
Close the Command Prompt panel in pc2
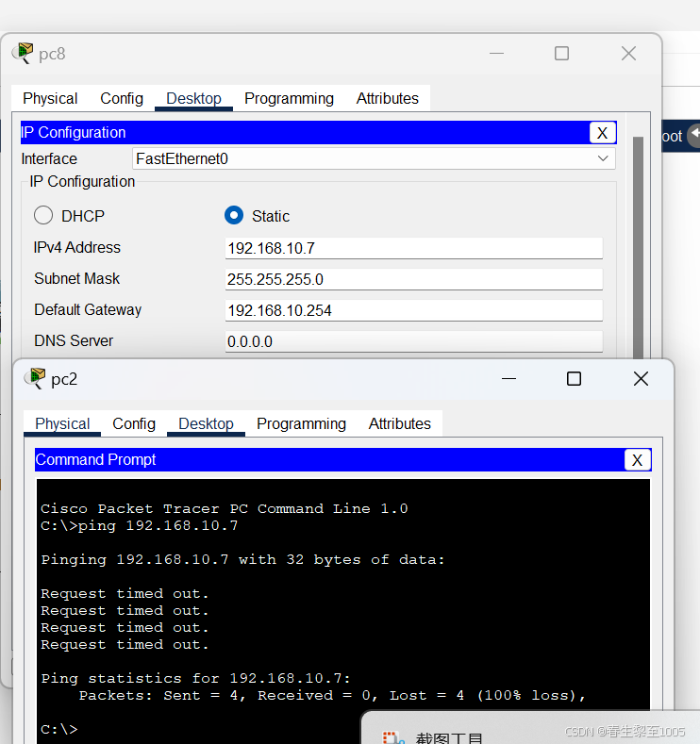pos(637,460)
